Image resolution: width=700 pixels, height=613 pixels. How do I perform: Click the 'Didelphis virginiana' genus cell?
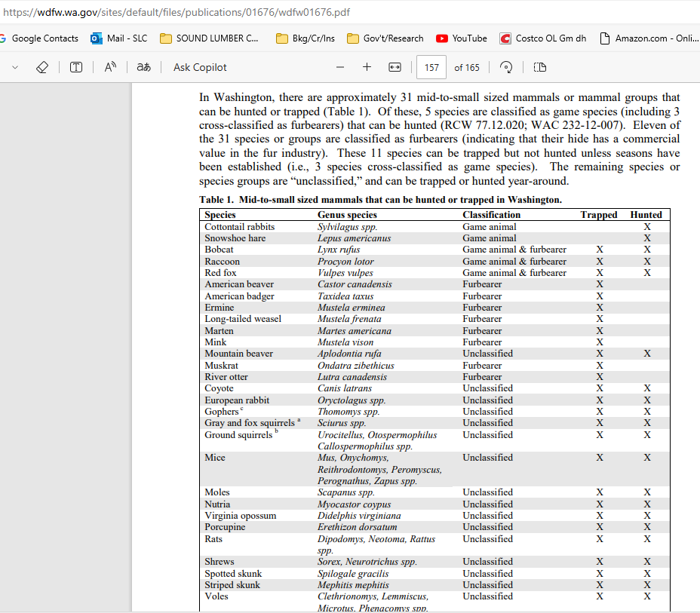[359, 516]
